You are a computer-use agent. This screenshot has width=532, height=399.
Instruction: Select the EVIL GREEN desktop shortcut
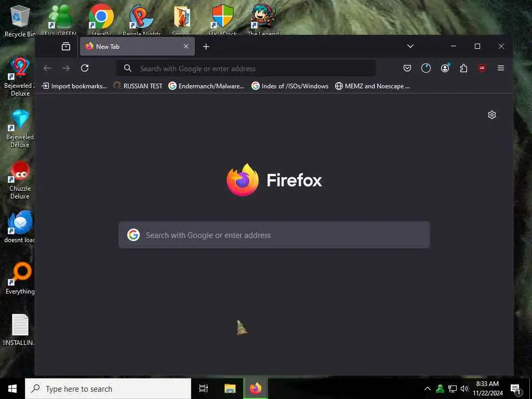(x=60, y=20)
